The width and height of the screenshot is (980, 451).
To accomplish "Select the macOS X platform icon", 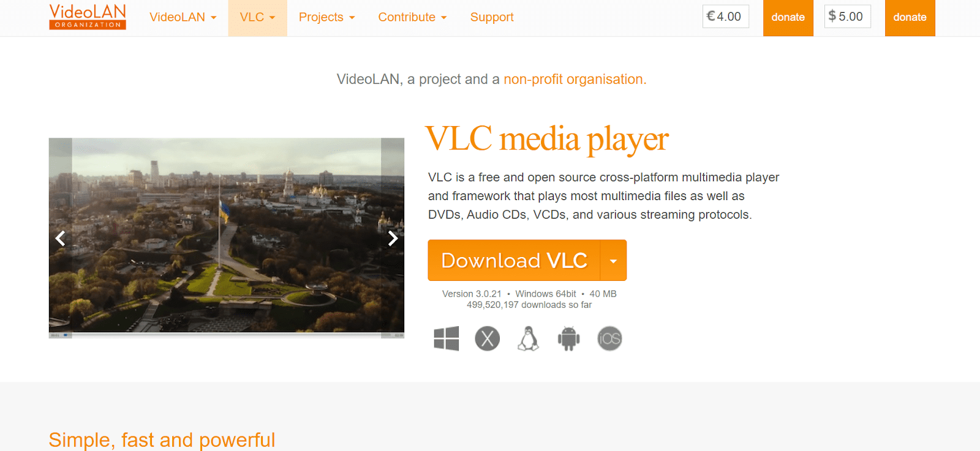I will (x=488, y=338).
